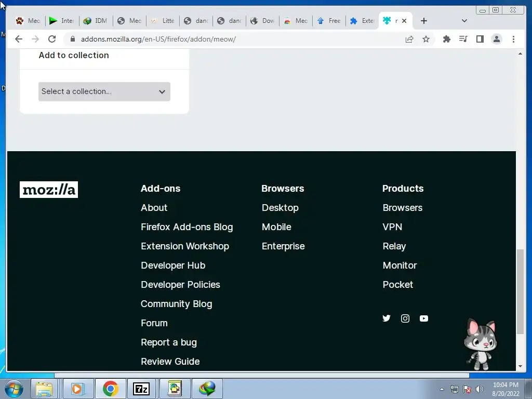Open Mozilla's Twitter page icon
532x399 pixels.
click(387, 318)
